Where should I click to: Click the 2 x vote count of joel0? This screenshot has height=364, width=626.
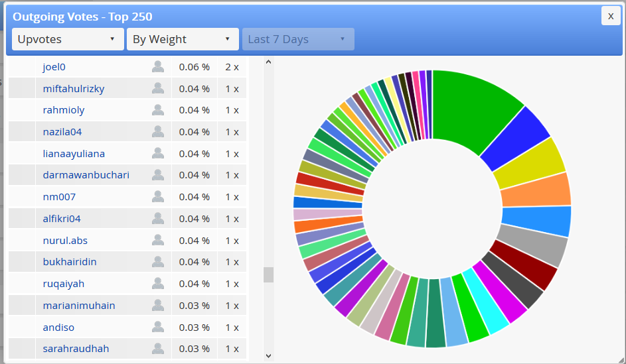232,67
